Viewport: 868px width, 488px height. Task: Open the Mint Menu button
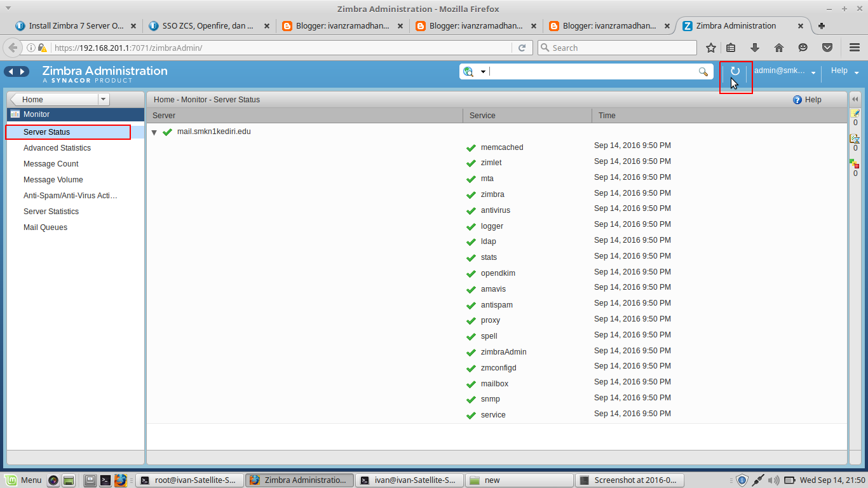tap(24, 480)
